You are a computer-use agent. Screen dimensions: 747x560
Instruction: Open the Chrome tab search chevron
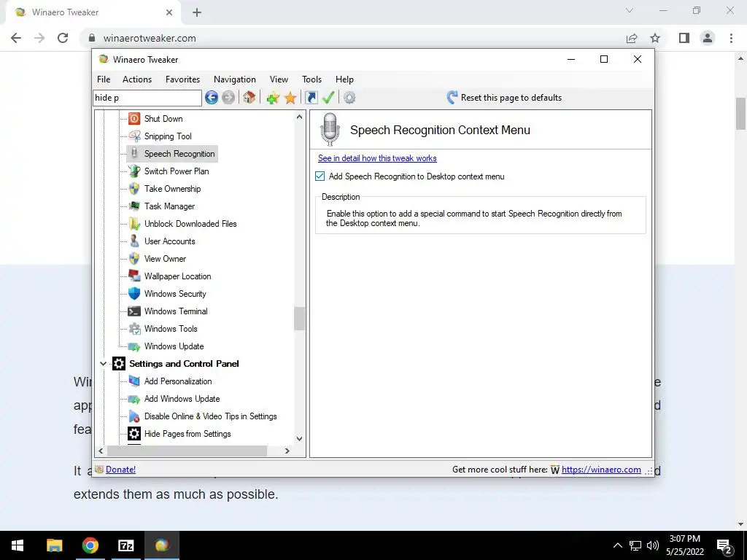click(x=630, y=10)
